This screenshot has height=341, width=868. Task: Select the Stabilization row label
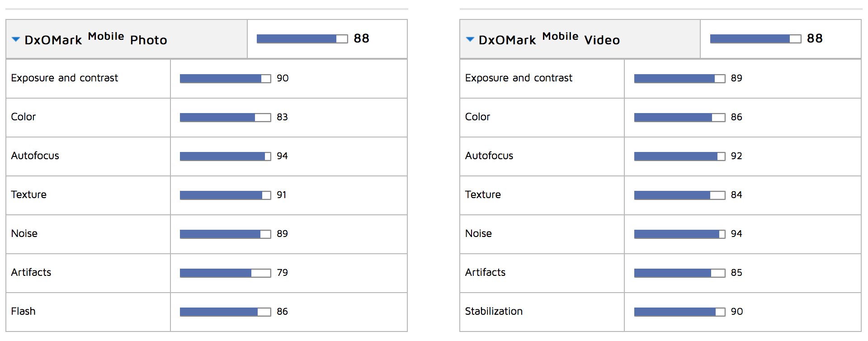tap(494, 312)
